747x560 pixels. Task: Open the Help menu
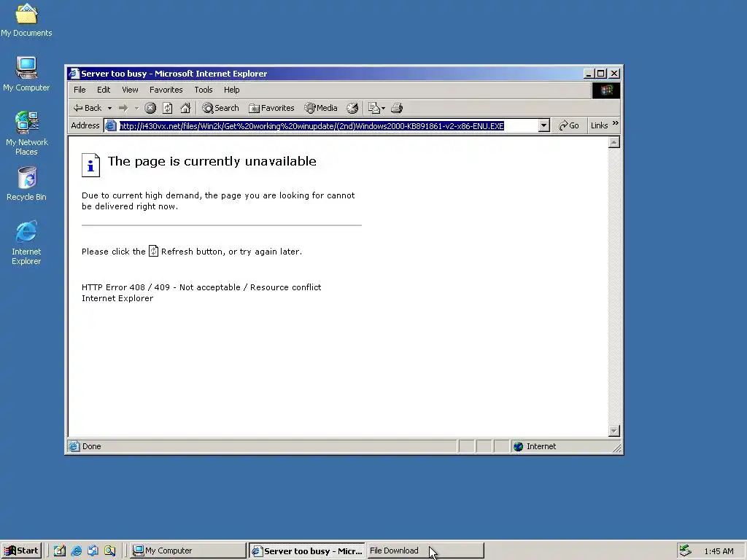click(x=231, y=90)
